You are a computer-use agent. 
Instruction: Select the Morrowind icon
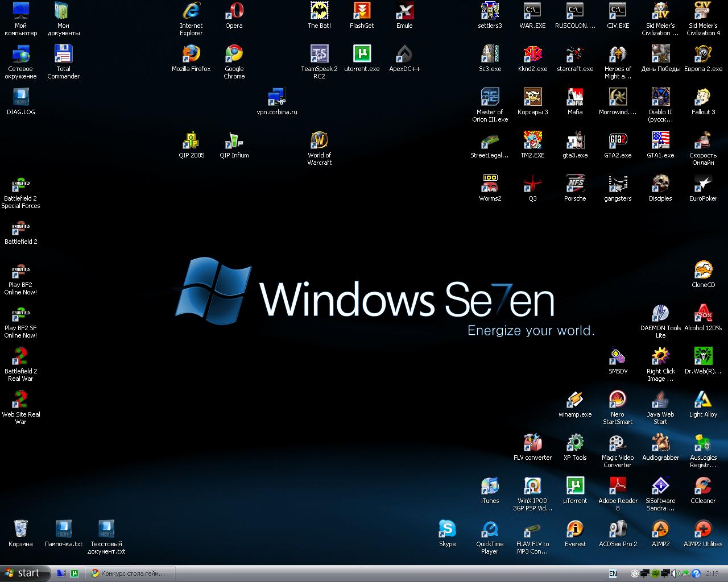[618, 97]
